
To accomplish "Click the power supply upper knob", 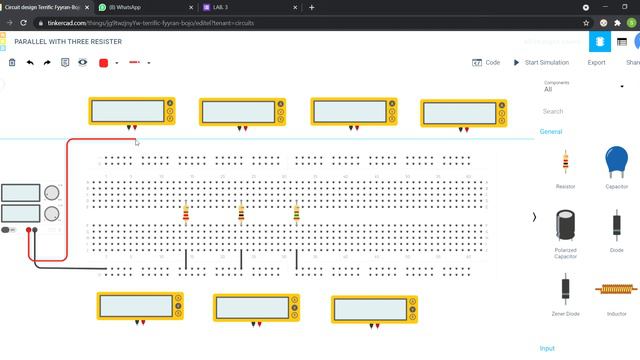I will point(51,193).
